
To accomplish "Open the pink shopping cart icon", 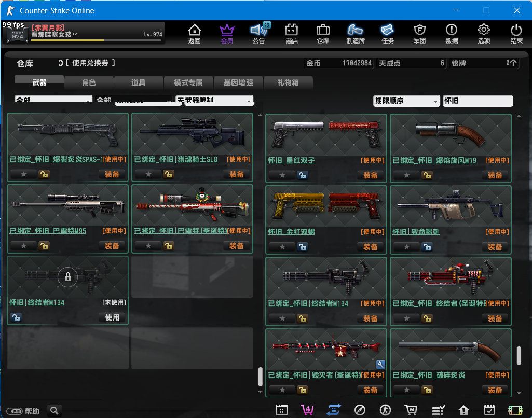I will (307, 410).
